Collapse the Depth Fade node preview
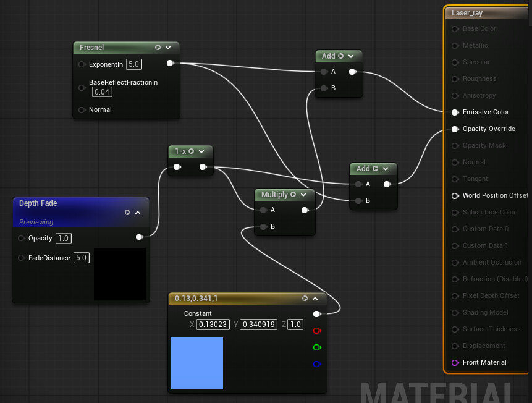532x403 pixels. pos(138,212)
